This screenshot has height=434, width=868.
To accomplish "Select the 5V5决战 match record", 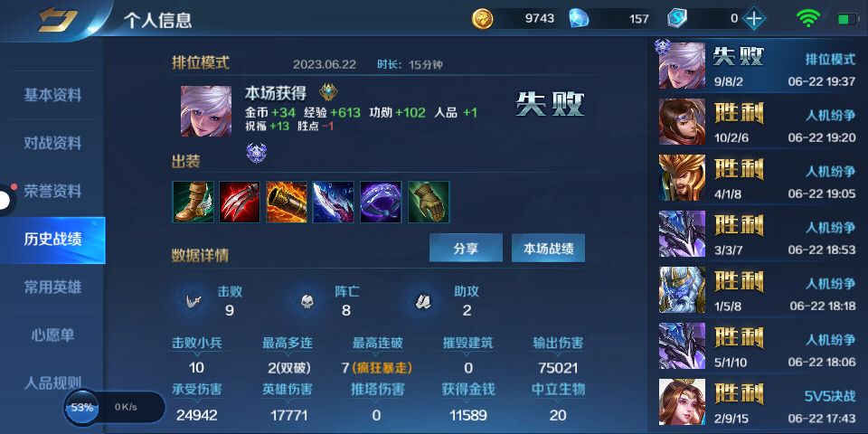I will point(758,401).
